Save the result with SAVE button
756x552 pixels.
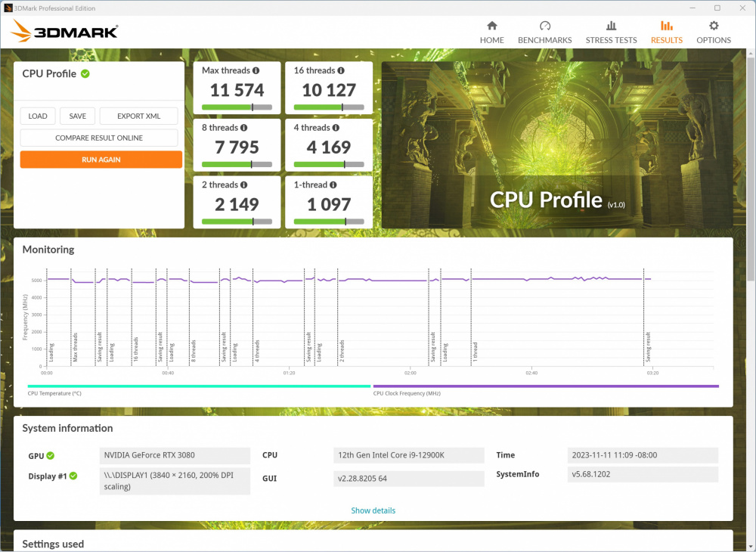78,116
